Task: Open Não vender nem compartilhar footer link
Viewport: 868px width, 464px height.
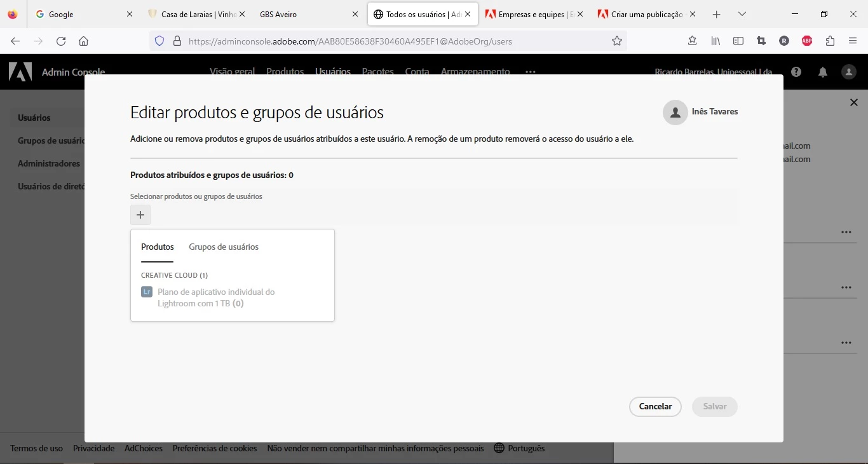Action: (x=376, y=448)
